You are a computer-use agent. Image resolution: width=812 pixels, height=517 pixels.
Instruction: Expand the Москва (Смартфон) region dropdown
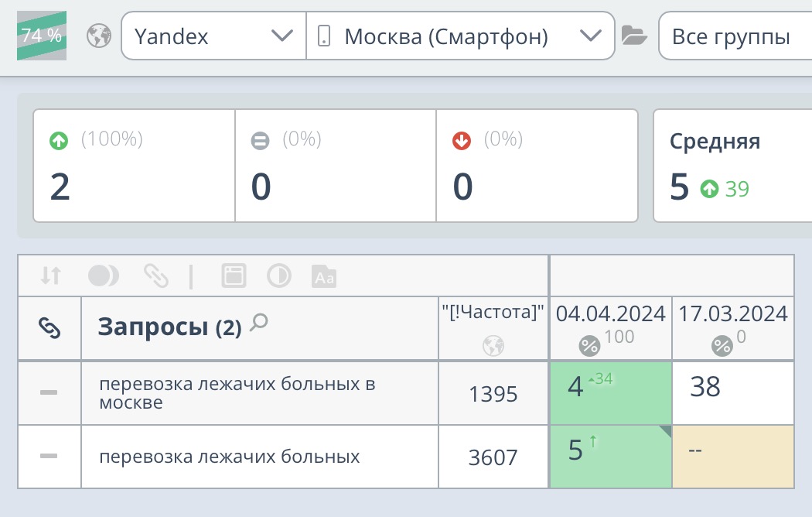coord(461,36)
